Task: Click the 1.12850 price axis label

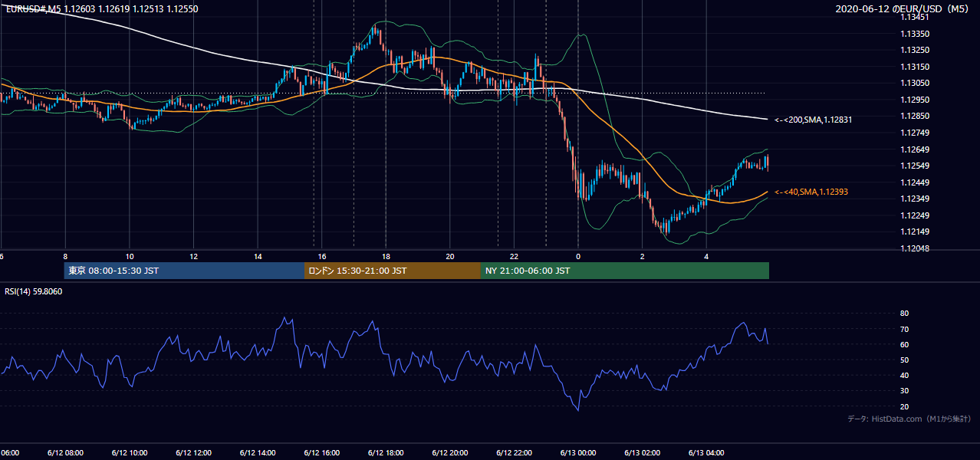Action: [915, 117]
